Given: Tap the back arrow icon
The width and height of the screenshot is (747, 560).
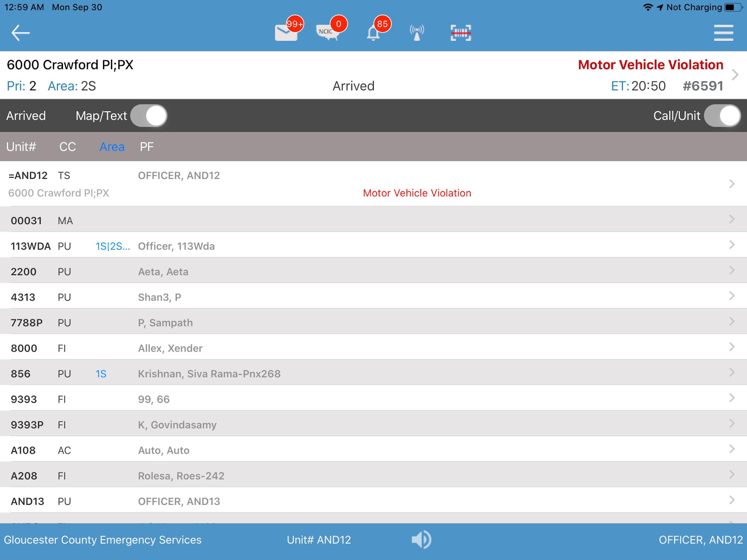Looking at the screenshot, I should coord(20,33).
